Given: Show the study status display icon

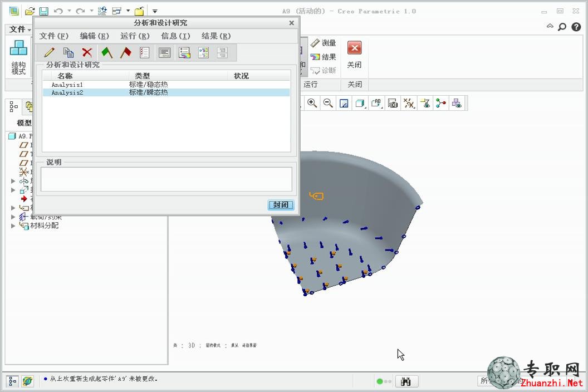Looking at the screenshot, I should [165, 52].
